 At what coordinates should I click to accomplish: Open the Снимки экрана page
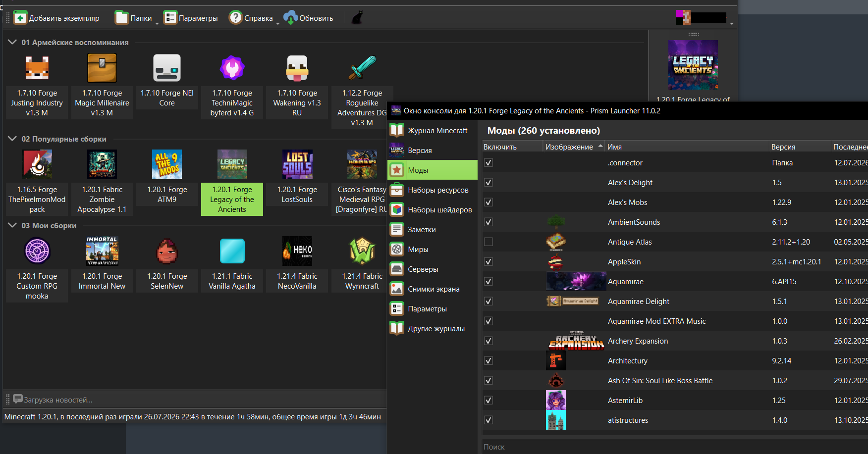[432, 289]
